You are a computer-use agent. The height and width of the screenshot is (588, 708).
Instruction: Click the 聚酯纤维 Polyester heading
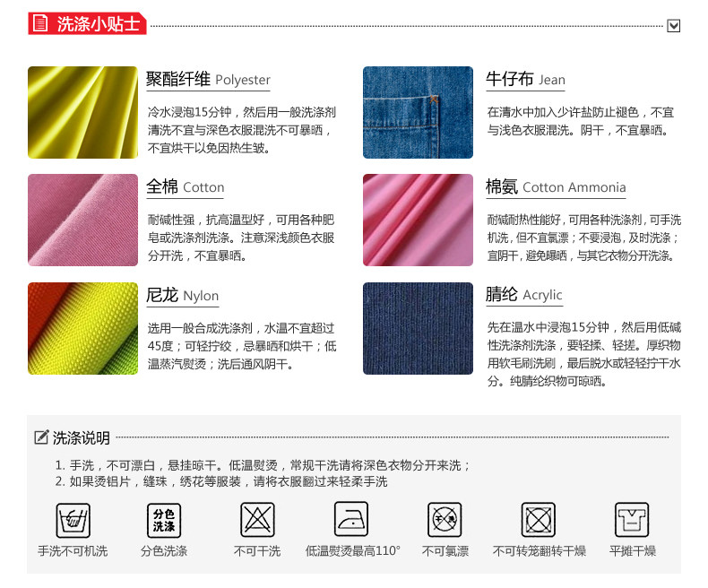coord(208,80)
